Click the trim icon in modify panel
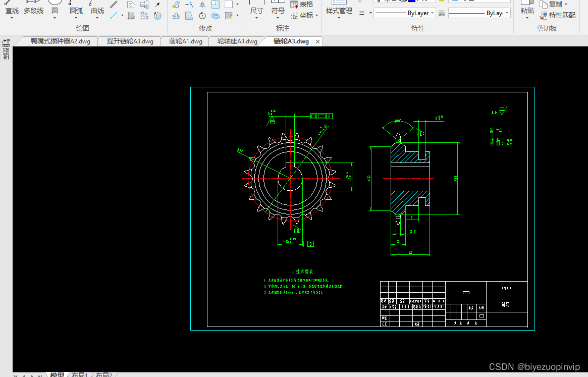Screen dimensions: 588x377 point(189,5)
